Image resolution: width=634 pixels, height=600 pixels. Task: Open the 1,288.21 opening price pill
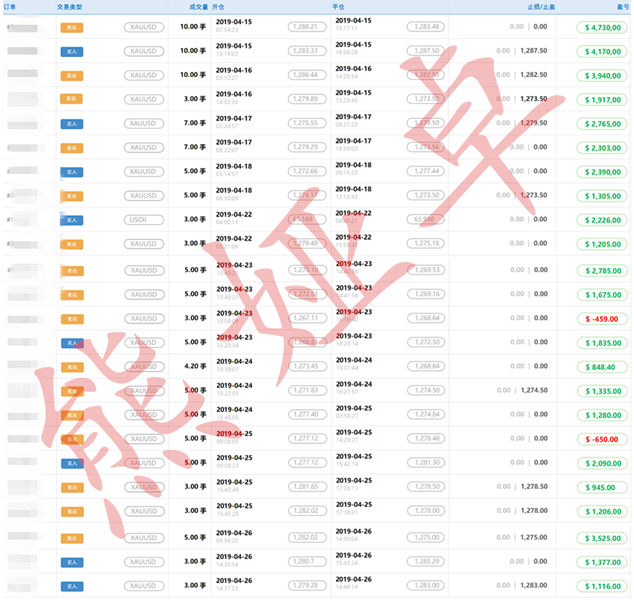coord(307,27)
